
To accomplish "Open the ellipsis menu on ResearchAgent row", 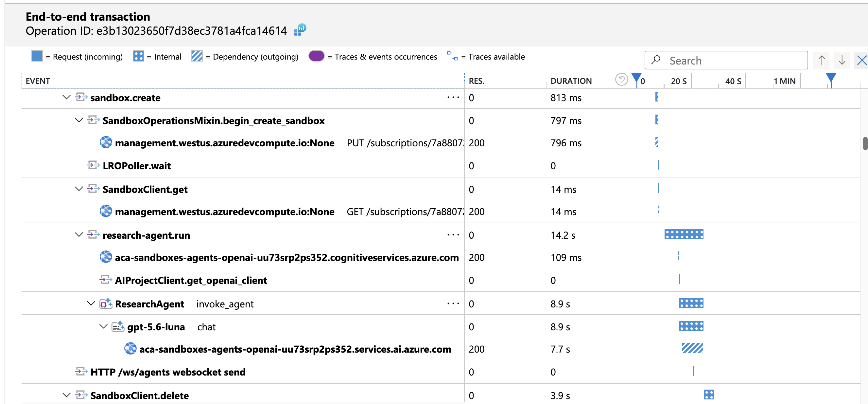I will coord(453,303).
